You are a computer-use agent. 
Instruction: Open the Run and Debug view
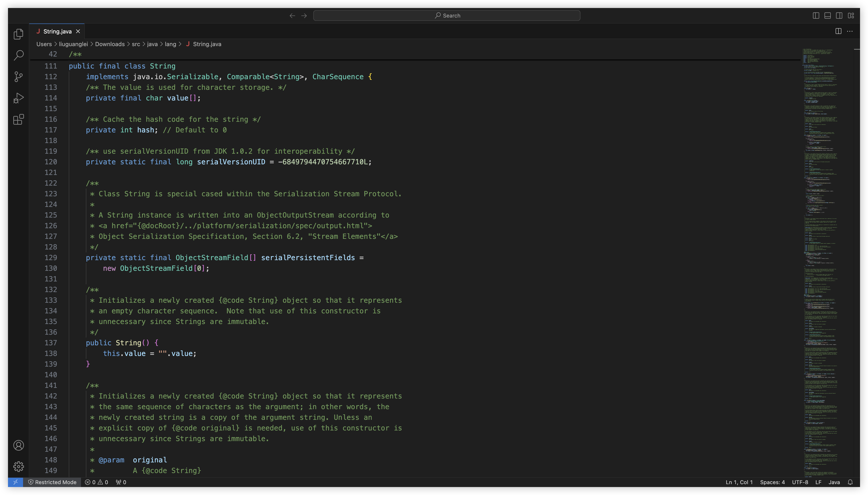18,98
